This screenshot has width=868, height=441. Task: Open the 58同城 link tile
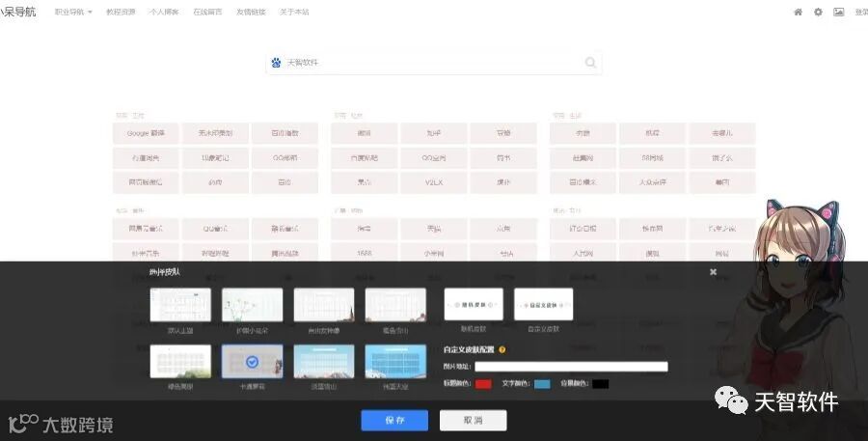pos(652,158)
